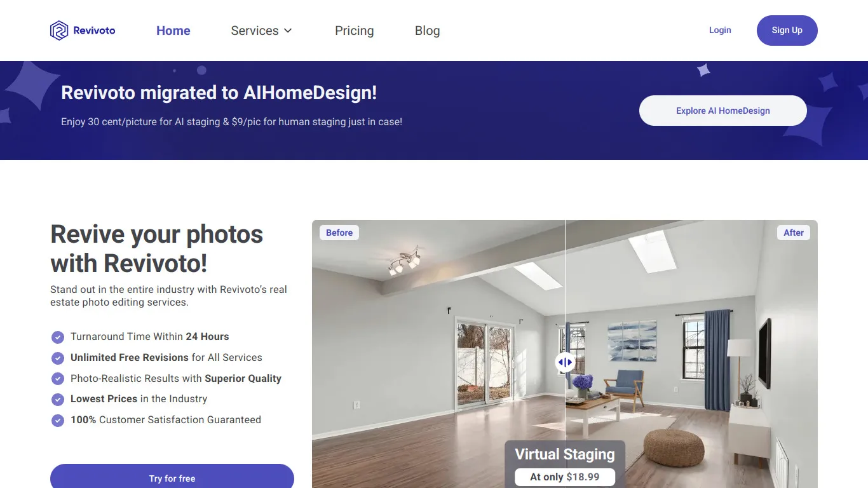Click the After label on image

click(x=794, y=233)
